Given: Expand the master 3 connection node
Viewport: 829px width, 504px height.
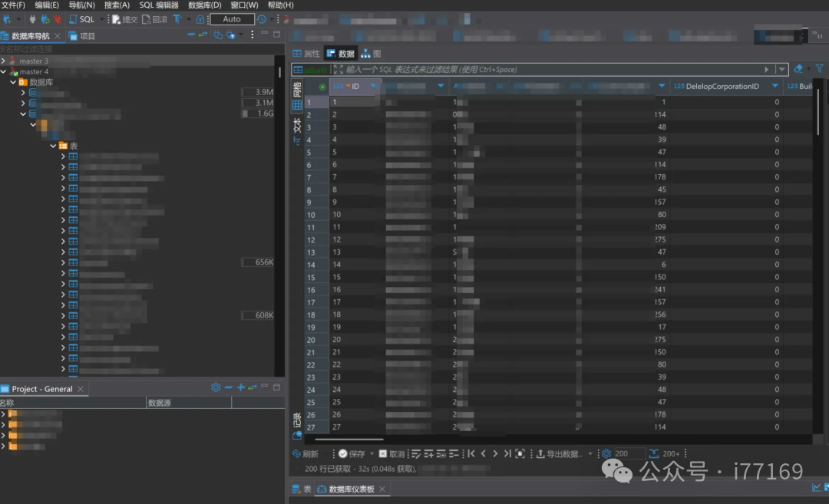Looking at the screenshot, I should click(4, 61).
